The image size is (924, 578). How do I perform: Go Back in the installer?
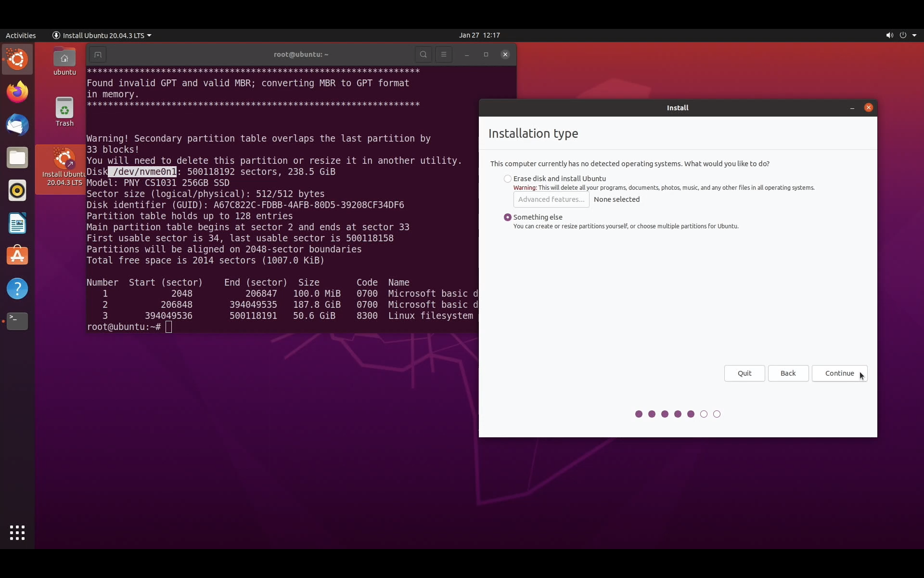tap(788, 373)
